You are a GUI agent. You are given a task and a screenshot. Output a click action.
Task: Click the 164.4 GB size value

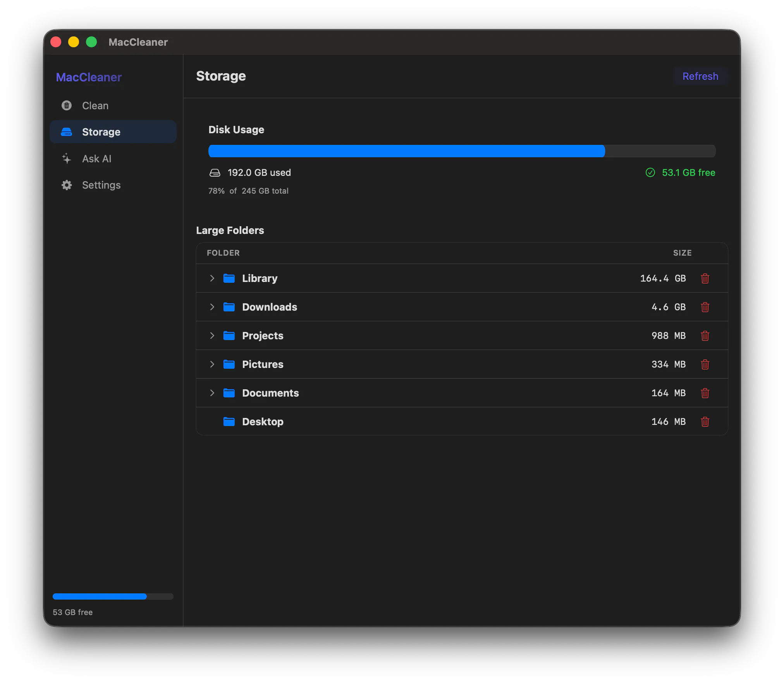coord(663,278)
